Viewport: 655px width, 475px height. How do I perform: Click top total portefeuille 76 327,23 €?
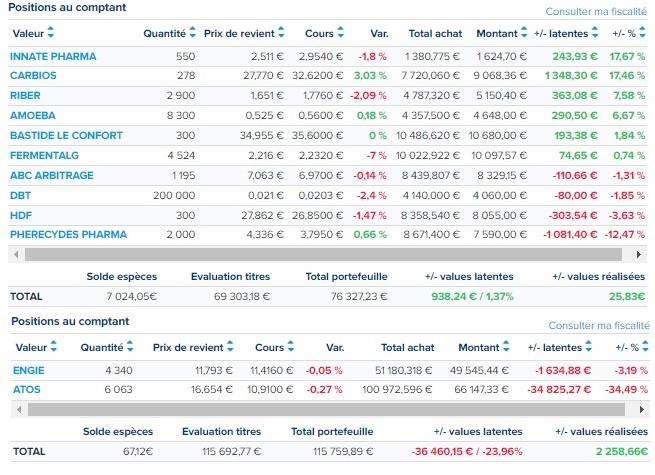coord(359,297)
